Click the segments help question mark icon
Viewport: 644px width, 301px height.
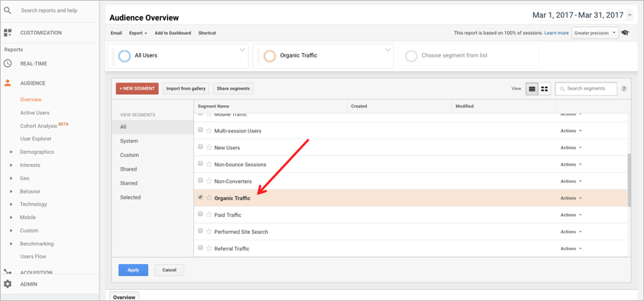pos(624,89)
